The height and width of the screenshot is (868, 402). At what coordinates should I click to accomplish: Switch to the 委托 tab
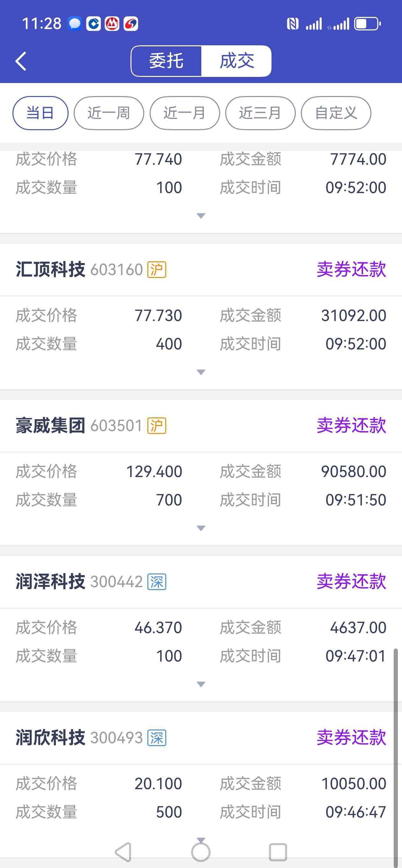tap(166, 61)
